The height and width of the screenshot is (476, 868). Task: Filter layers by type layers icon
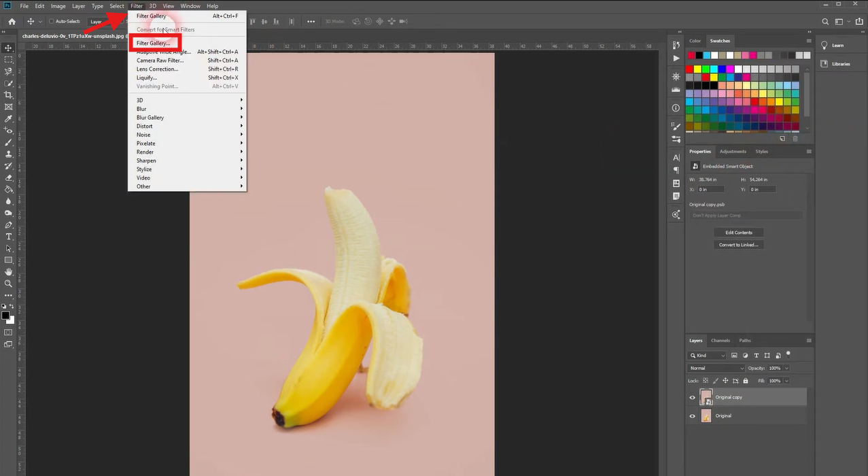[x=756, y=356]
